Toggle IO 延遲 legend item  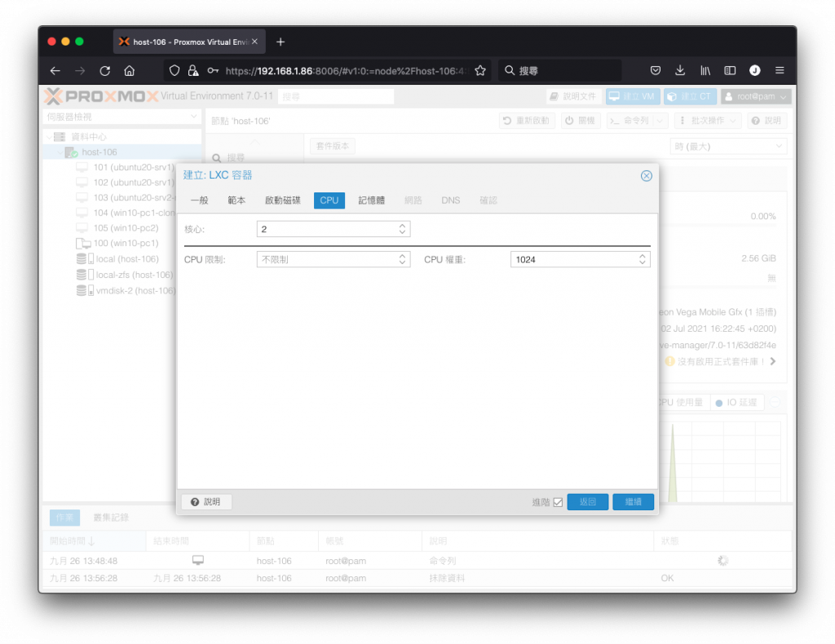click(x=737, y=403)
